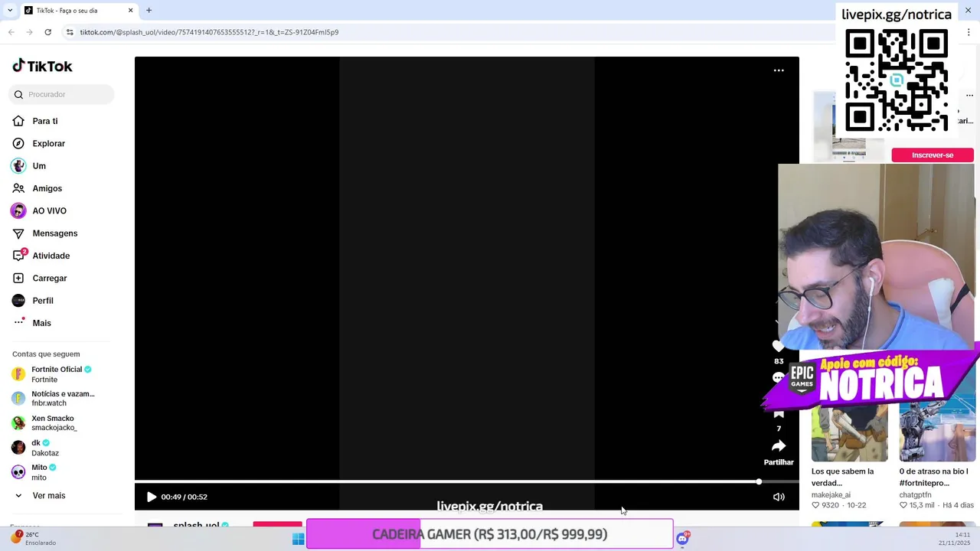The width and height of the screenshot is (980, 551).
Task: Open the Carregar upload page
Action: pyautogui.click(x=40, y=278)
